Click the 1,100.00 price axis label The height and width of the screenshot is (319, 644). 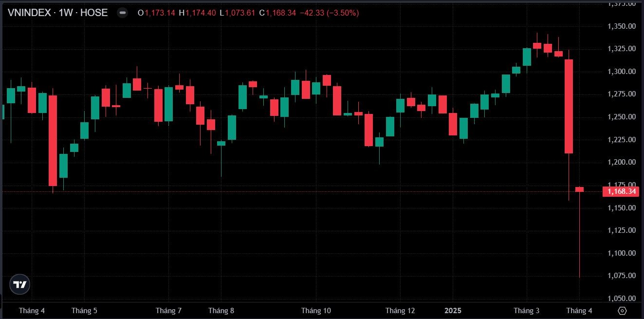tap(622, 253)
